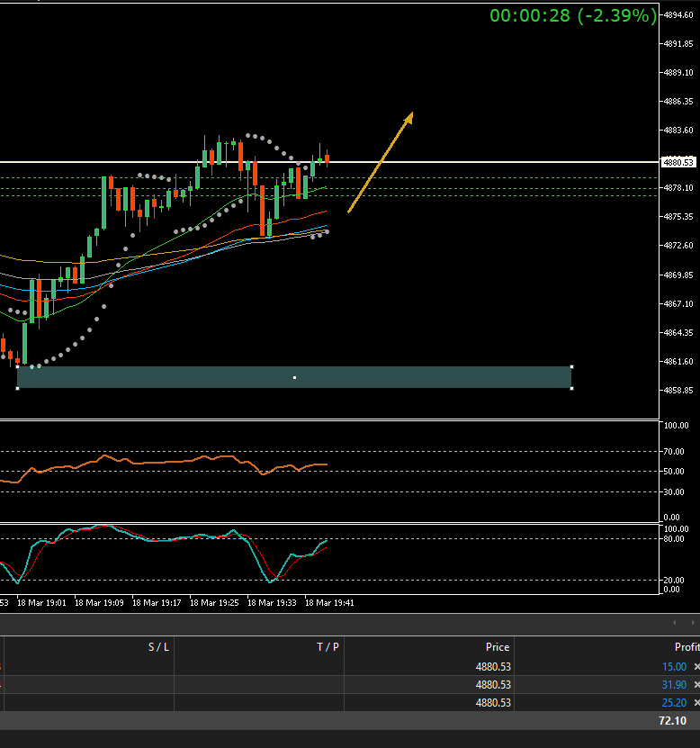Click the 4880.53 current price label on scale
Image resolution: width=700 pixels, height=748 pixels.
(x=678, y=162)
